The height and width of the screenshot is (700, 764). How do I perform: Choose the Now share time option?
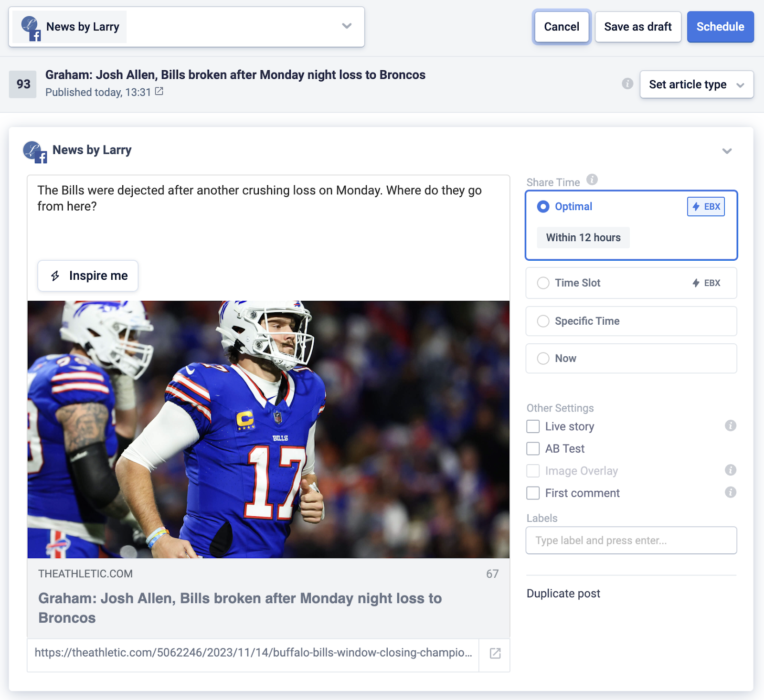(543, 358)
